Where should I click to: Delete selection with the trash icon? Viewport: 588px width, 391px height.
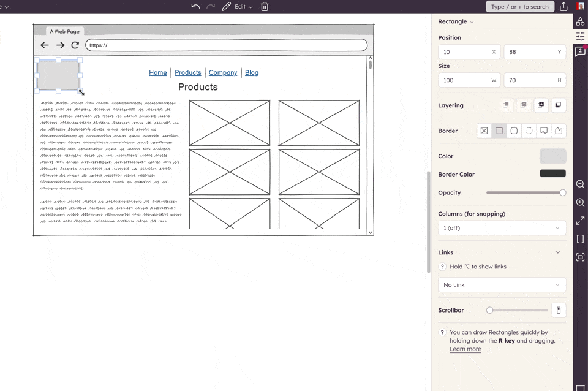[x=265, y=7]
